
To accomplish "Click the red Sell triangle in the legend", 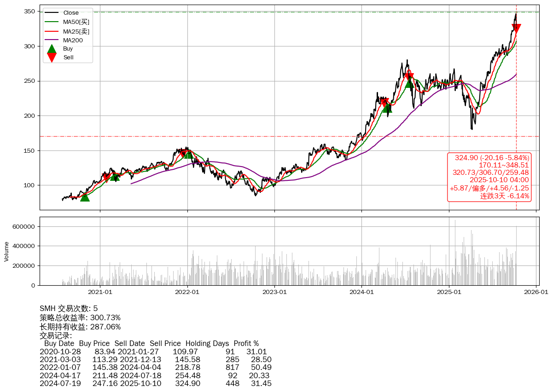I will coord(52,58).
